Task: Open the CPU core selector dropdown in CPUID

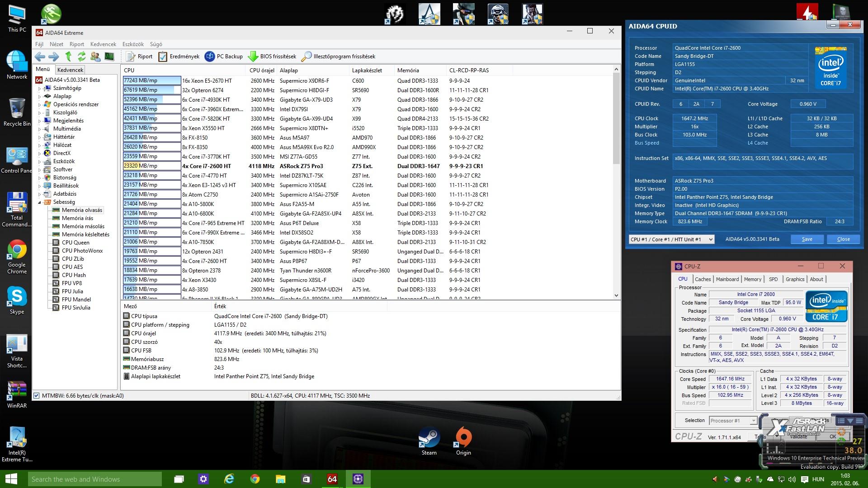Action: [x=671, y=239]
